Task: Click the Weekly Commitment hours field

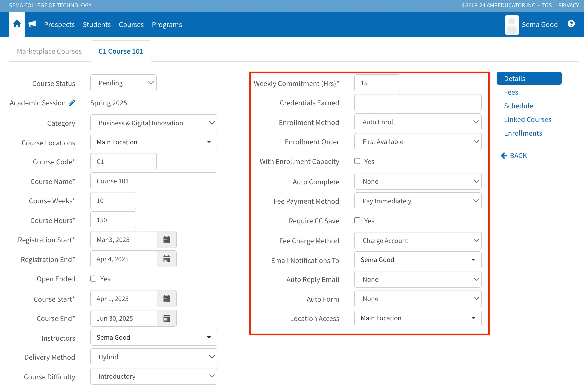Action: click(377, 83)
